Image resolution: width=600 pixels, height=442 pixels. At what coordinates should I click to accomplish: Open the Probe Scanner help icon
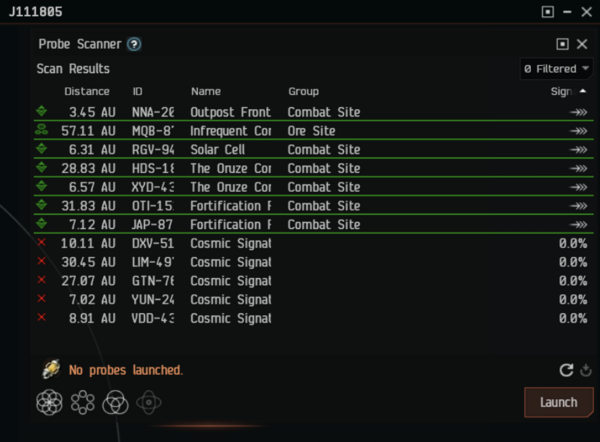point(134,44)
